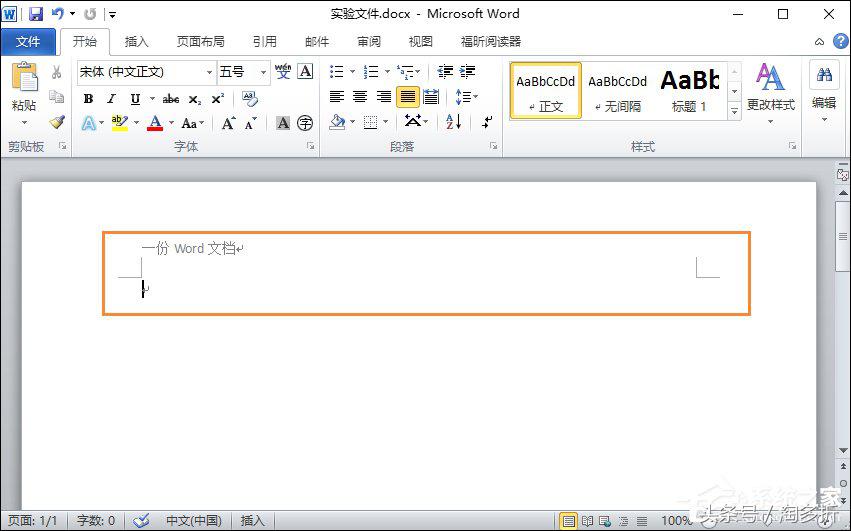The width and height of the screenshot is (851, 531).
Task: Apply the 标题 1 style
Action: 690,91
